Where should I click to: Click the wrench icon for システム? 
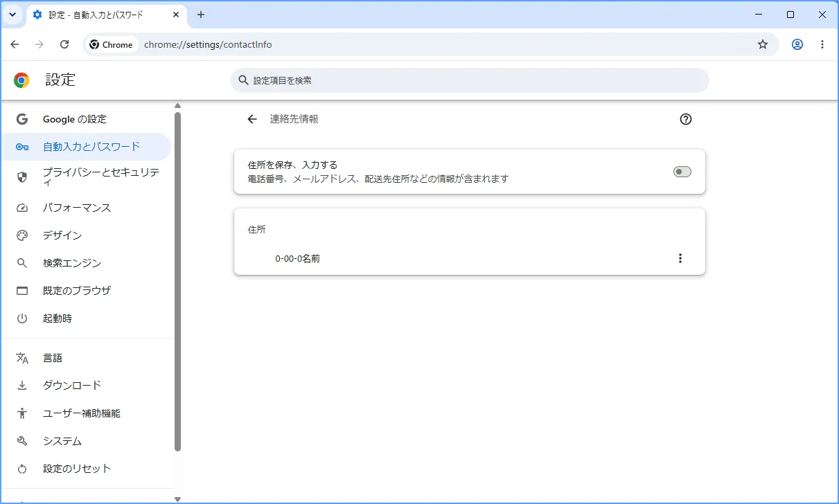tap(22, 441)
